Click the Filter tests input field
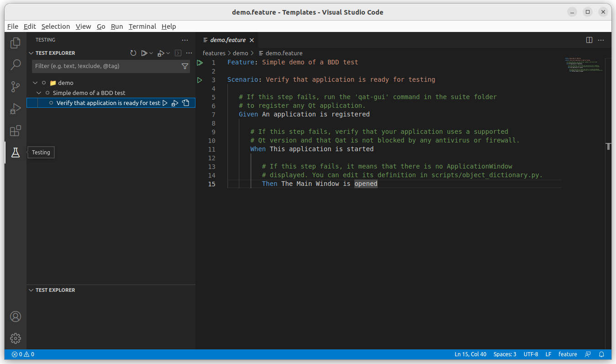Viewport: 616px width, 364px height. (x=105, y=66)
